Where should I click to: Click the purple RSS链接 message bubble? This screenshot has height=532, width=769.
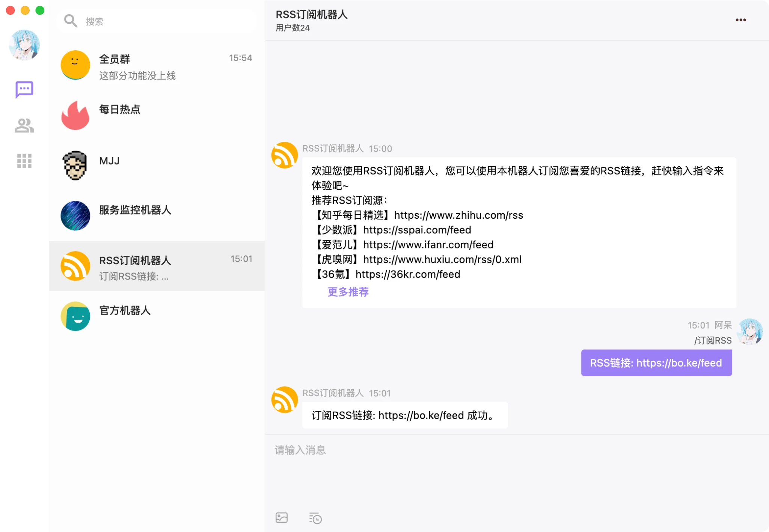pos(656,363)
